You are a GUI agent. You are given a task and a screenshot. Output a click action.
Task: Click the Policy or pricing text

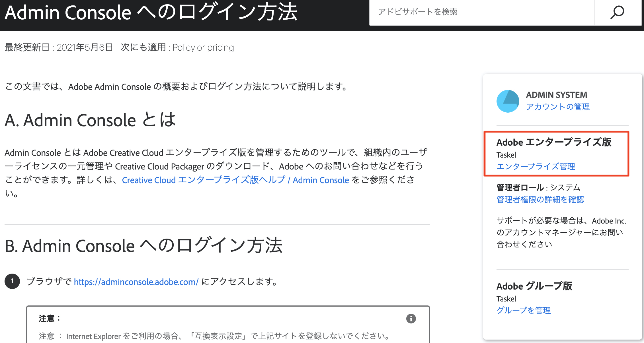203,47
